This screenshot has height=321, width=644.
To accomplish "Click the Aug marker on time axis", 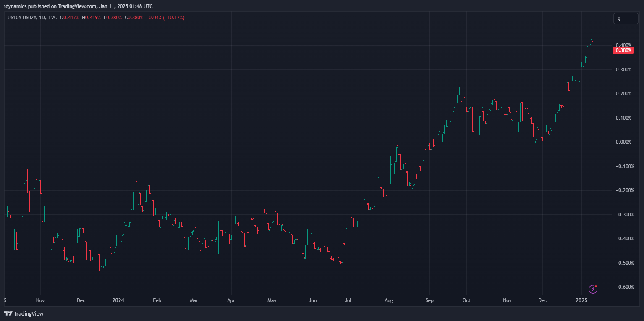I will click(389, 300).
